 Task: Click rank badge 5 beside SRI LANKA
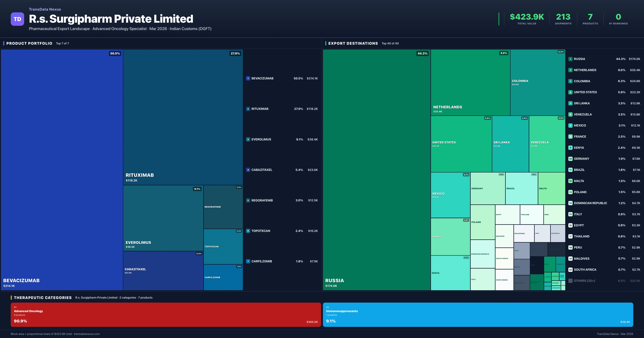(x=571, y=103)
